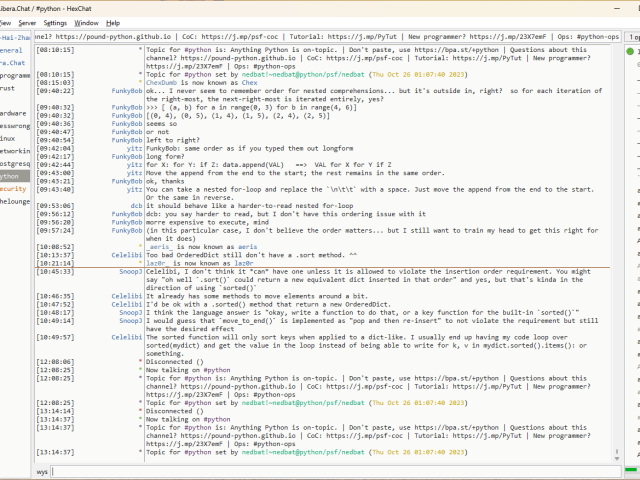Click the ops count button above user list
The image size is (640, 480).
point(632,36)
